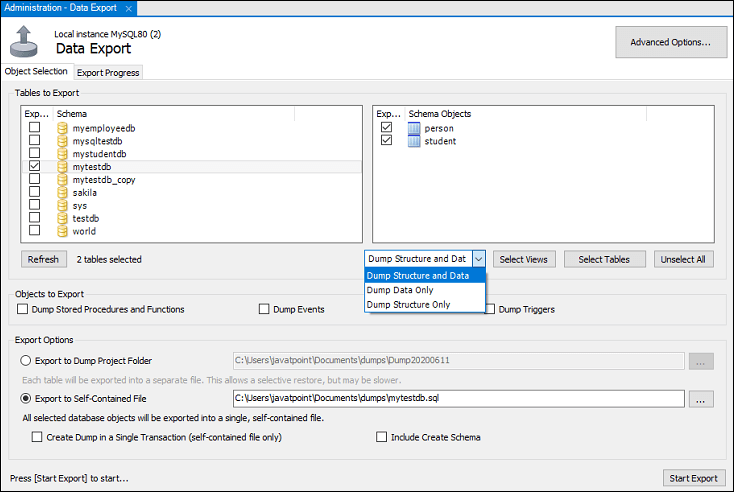Check Include Create Schema option

[x=382, y=437]
